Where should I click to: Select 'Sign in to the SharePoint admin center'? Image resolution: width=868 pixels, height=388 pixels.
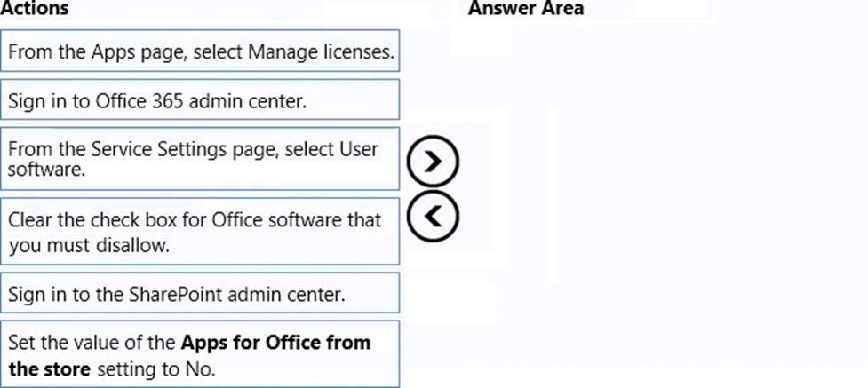pos(200,293)
